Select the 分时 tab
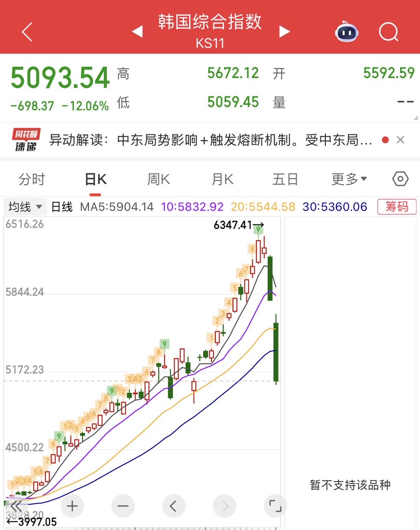The image size is (420, 530). point(32,179)
